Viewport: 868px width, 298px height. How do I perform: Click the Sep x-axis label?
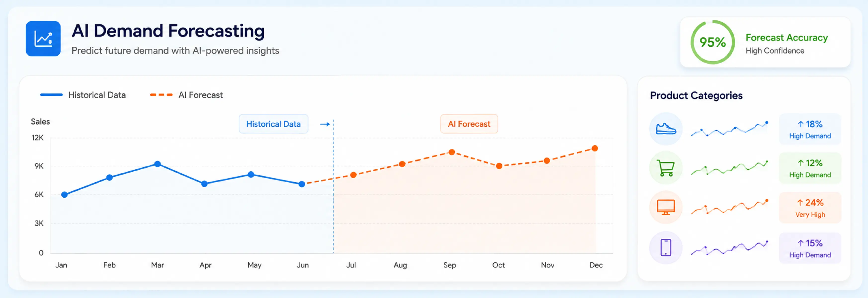click(449, 265)
